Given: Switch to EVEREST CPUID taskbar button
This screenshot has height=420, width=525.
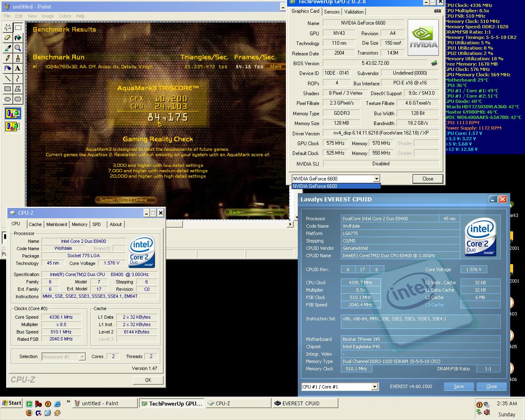Looking at the screenshot, I should (x=305, y=403).
